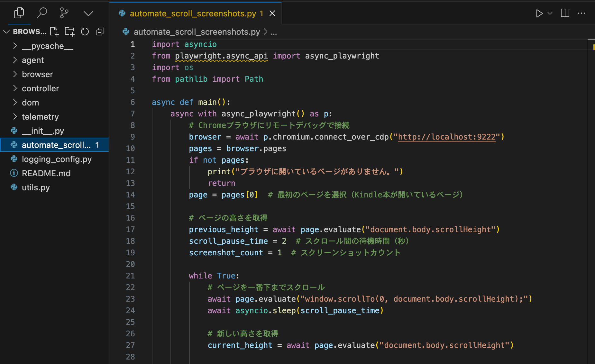Screen dimensions: 595x364
Task: Close the automate_scroll_screenshots.py tab
Action: [x=272, y=13]
